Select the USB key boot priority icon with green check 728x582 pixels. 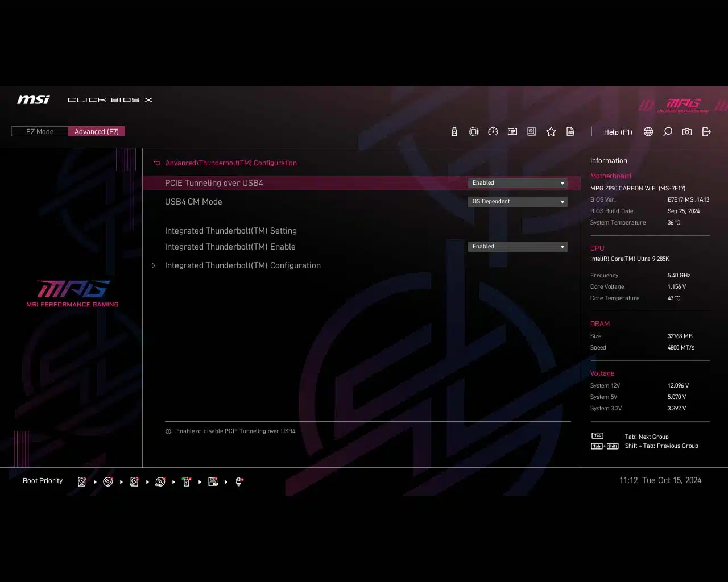[x=187, y=481]
